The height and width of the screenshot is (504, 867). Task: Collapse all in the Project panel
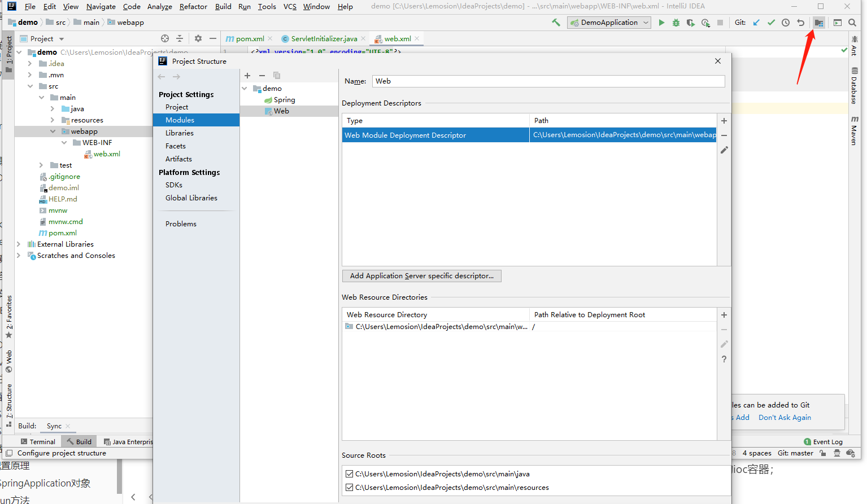(x=180, y=38)
